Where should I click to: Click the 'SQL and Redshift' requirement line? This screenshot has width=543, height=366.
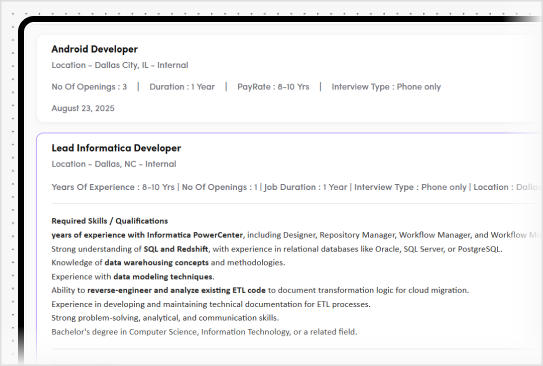[x=277, y=249]
